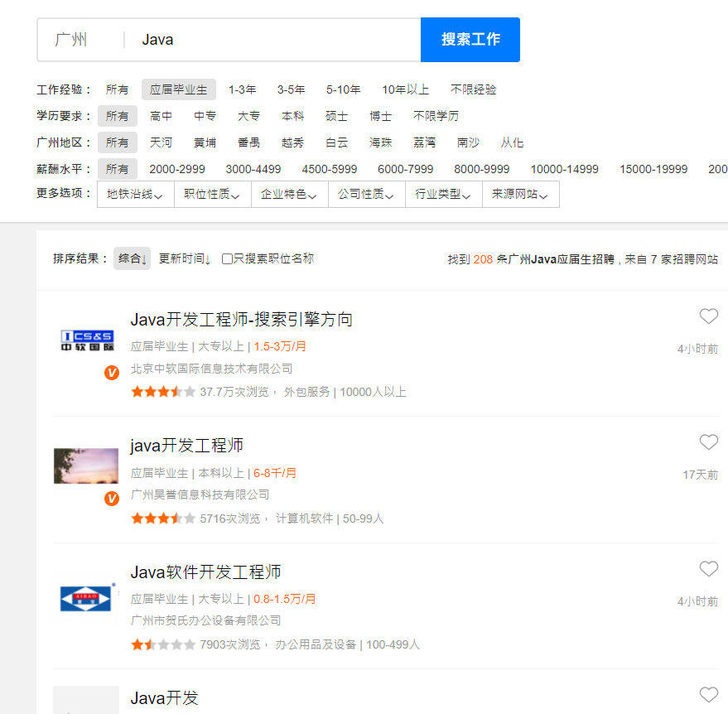Favorite the Java软件开发工程师 job with heart icon
The image size is (728, 714).
(x=708, y=569)
